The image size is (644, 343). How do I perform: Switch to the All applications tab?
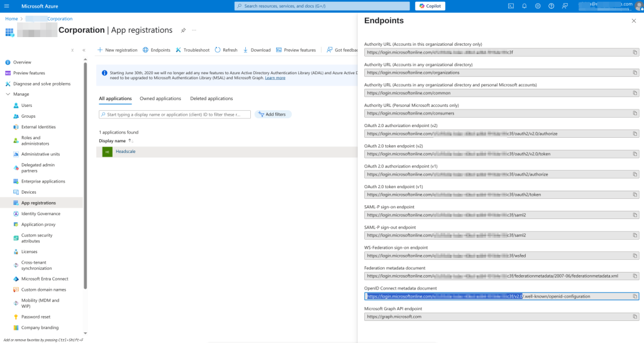pos(116,99)
